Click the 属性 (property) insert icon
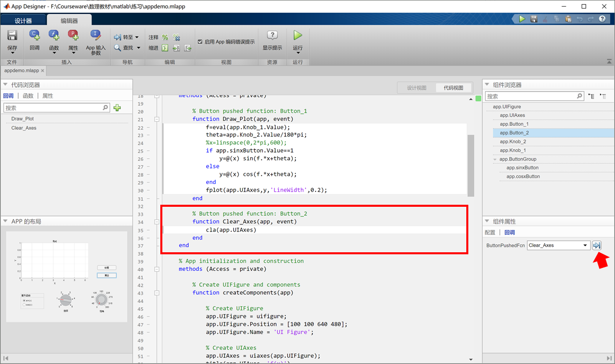The width and height of the screenshot is (615, 364). click(73, 35)
